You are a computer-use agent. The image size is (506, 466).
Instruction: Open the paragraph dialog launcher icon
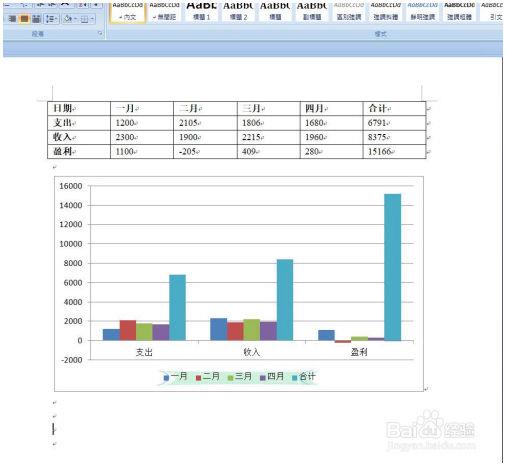(x=100, y=33)
